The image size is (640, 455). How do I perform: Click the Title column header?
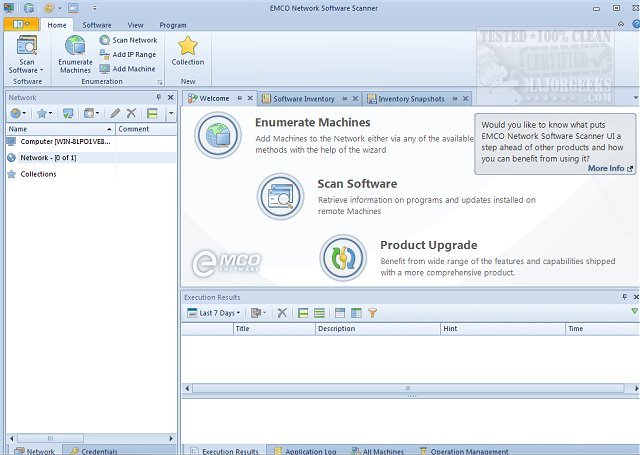coord(274,328)
